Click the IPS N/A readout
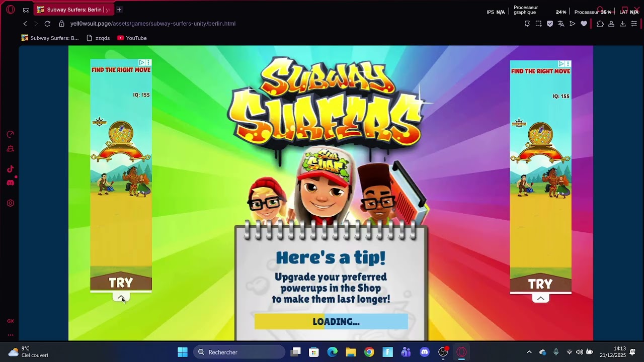This screenshot has width=644, height=362. pos(496,12)
